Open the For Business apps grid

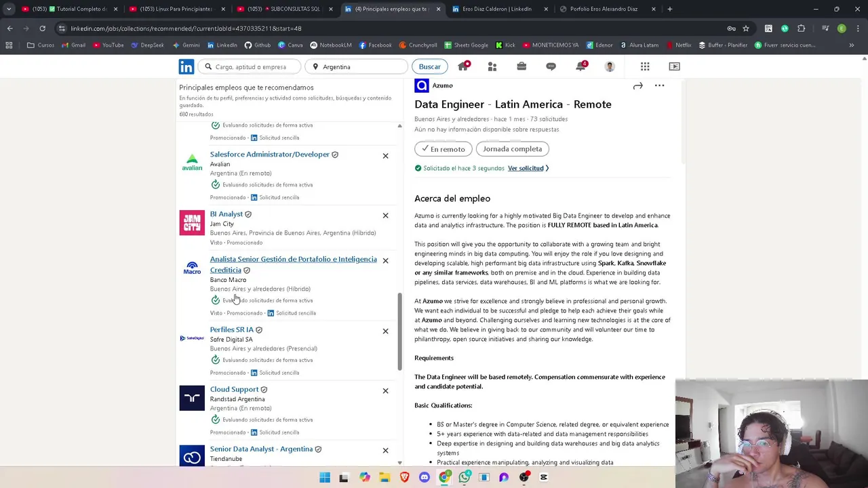[x=645, y=66]
